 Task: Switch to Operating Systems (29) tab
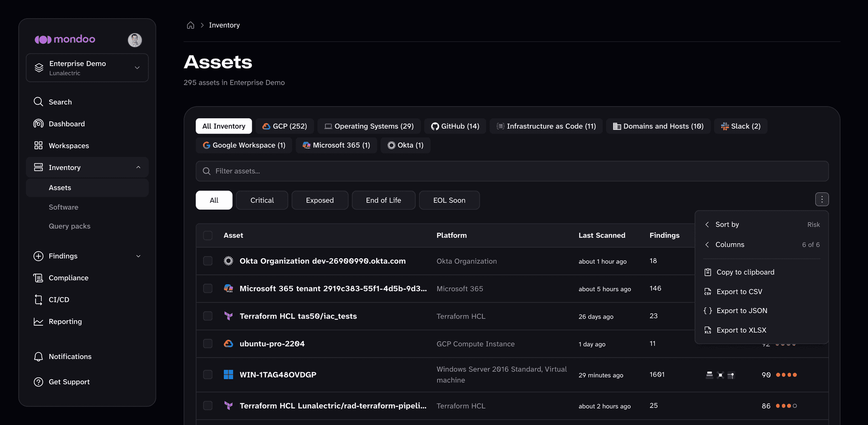tap(369, 126)
